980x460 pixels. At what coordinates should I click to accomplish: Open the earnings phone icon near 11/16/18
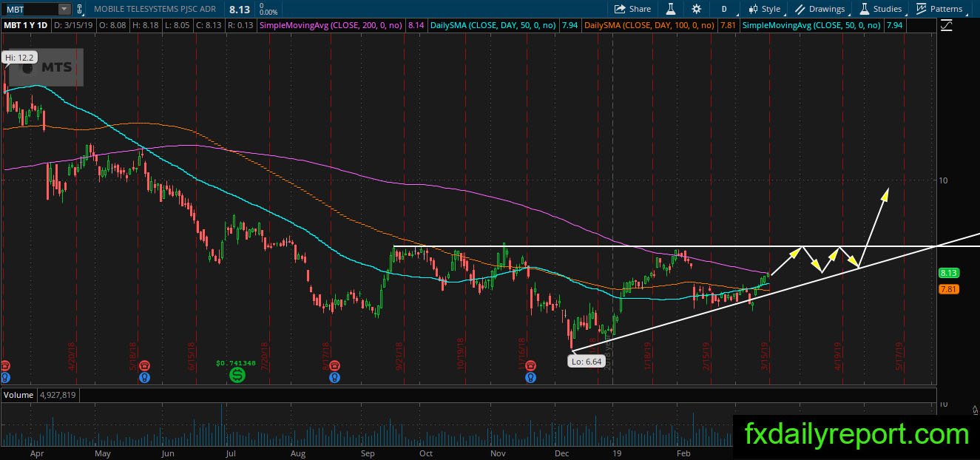tap(530, 365)
